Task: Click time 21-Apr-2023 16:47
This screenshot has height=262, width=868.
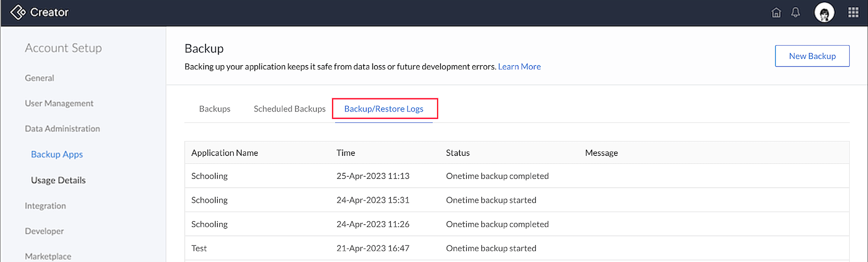Action: [x=373, y=248]
